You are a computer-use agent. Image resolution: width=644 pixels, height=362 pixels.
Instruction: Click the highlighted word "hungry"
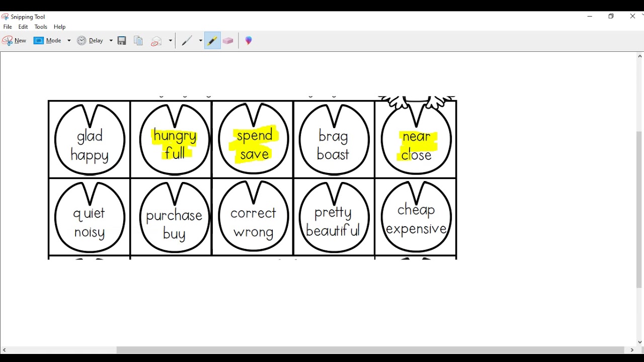point(175,136)
